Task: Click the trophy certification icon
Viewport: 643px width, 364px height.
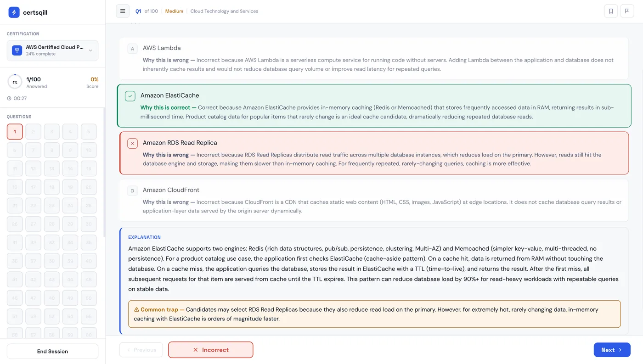Action: (17, 50)
